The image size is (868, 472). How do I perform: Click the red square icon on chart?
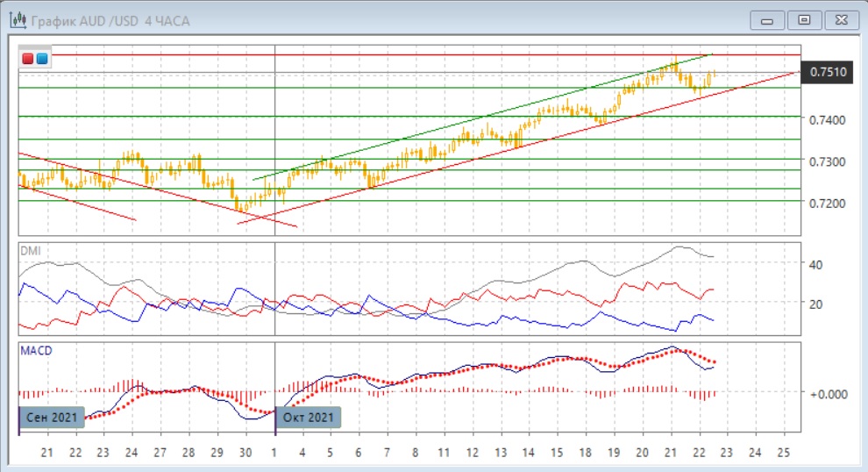28,59
